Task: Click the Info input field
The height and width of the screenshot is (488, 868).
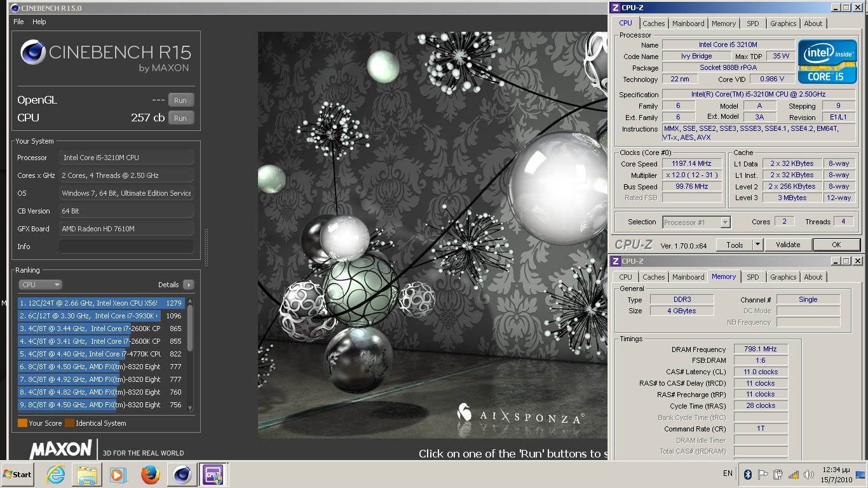Action: click(126, 247)
